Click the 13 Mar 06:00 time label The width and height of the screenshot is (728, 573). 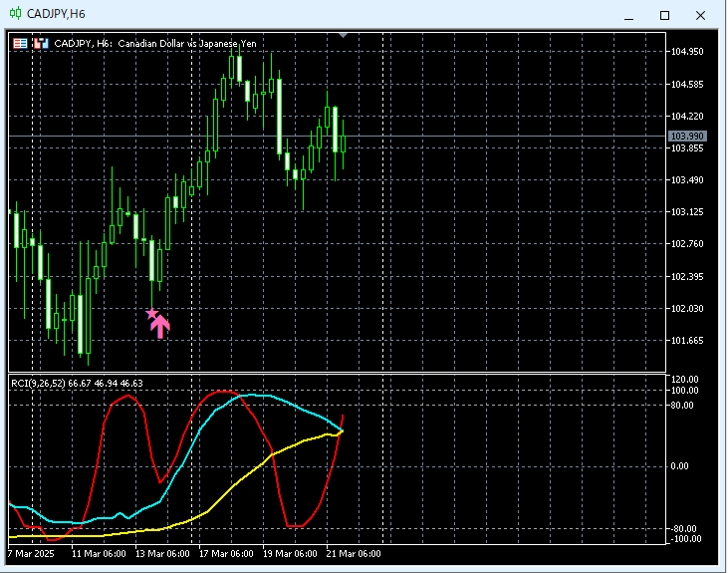tap(162, 553)
